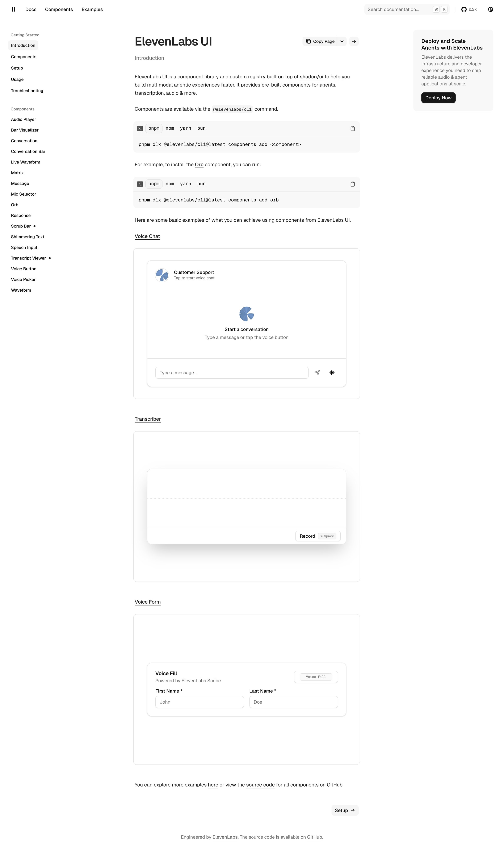Click the First Name input field
The height and width of the screenshot is (853, 504).
(x=200, y=702)
